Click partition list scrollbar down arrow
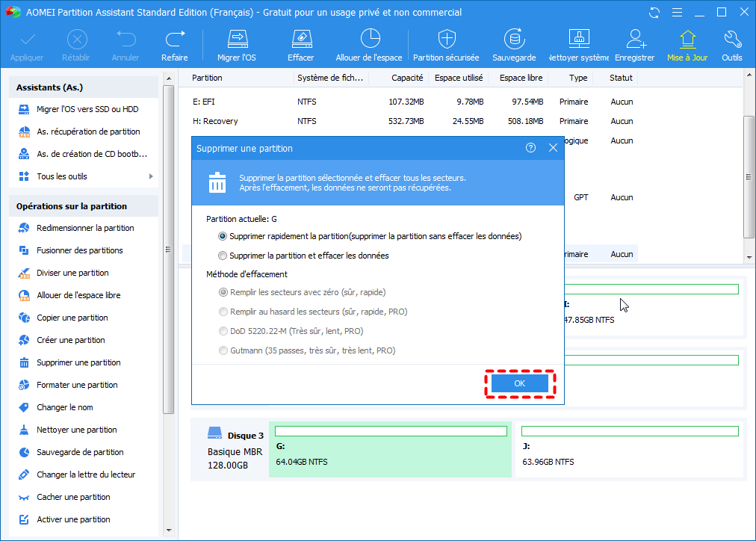 749,258
